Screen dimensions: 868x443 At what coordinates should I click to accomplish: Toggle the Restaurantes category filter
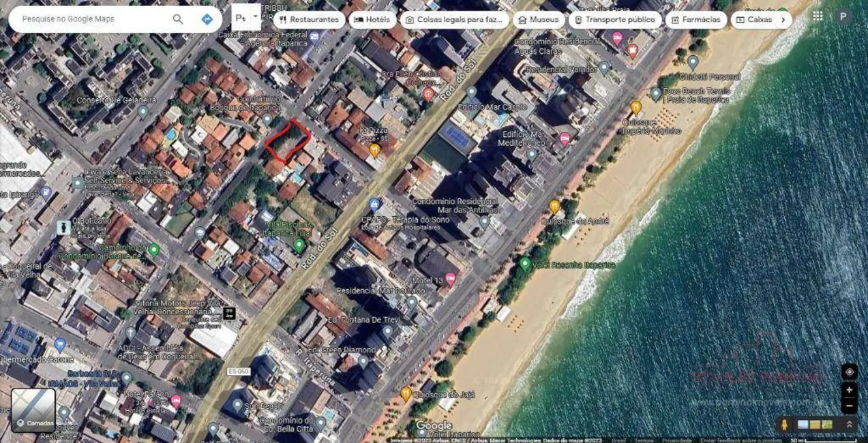click(309, 20)
